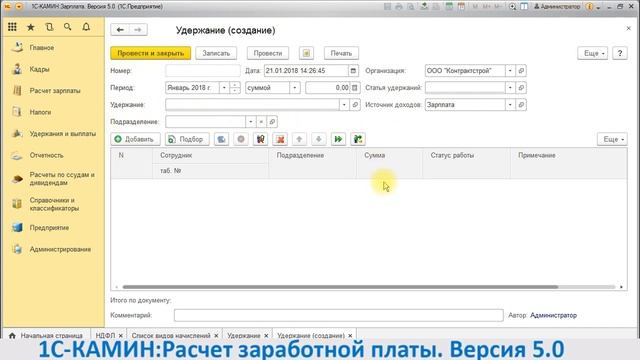Click the Провести и закрыть button
Image resolution: width=640 pixels, height=360 pixels.
pos(151,53)
